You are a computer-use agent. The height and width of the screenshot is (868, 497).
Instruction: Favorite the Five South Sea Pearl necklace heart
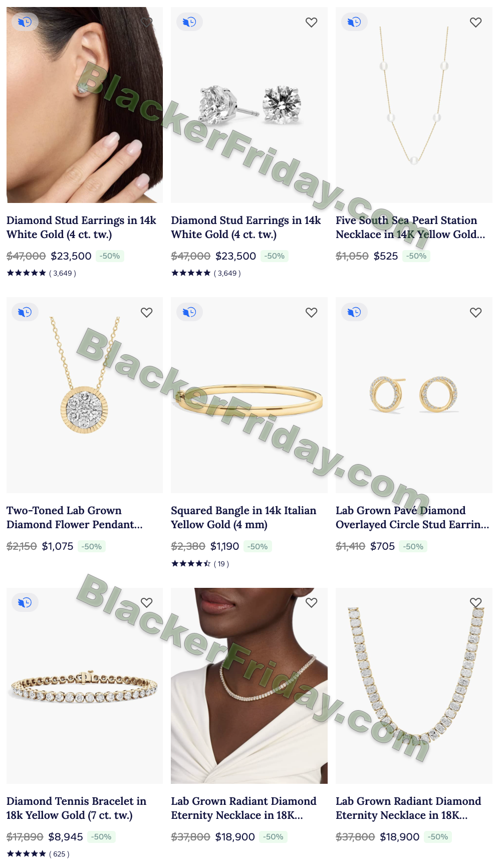475,22
